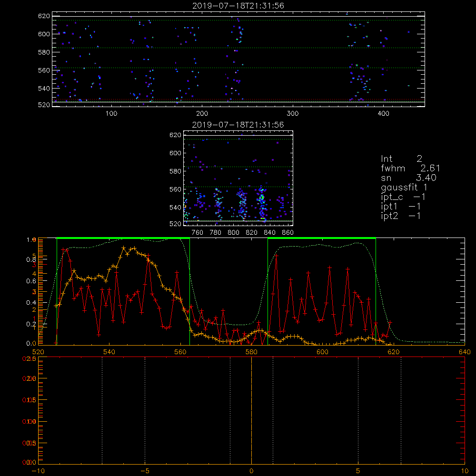Click the 0 x-axis label of bottom plot
This screenshot has height=476, width=476.
252,471
